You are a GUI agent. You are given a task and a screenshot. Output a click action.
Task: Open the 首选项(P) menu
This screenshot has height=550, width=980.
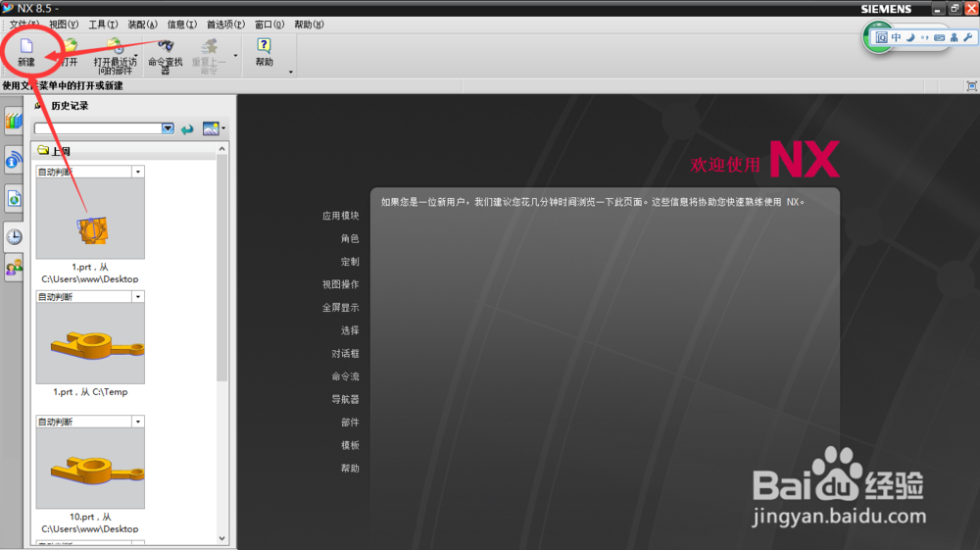[225, 25]
